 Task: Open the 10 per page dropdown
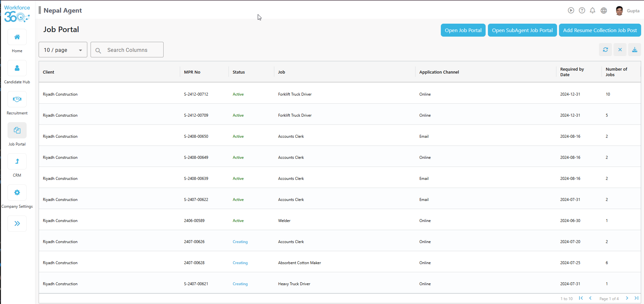[63, 50]
